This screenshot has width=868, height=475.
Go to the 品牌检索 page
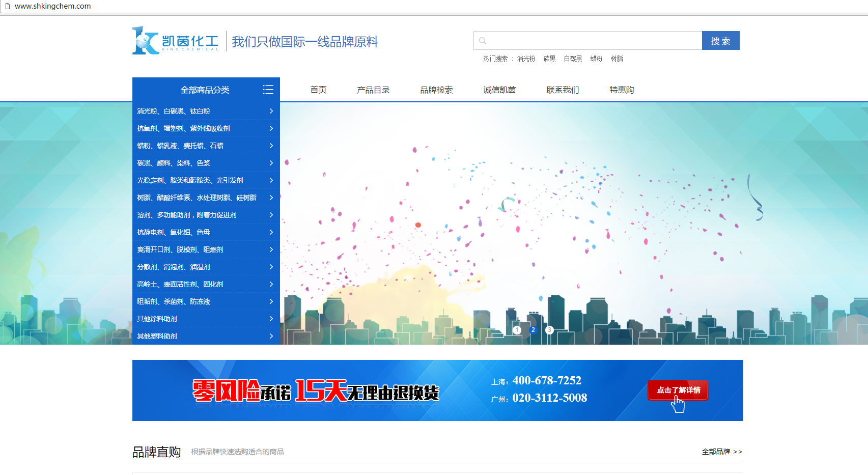click(436, 90)
